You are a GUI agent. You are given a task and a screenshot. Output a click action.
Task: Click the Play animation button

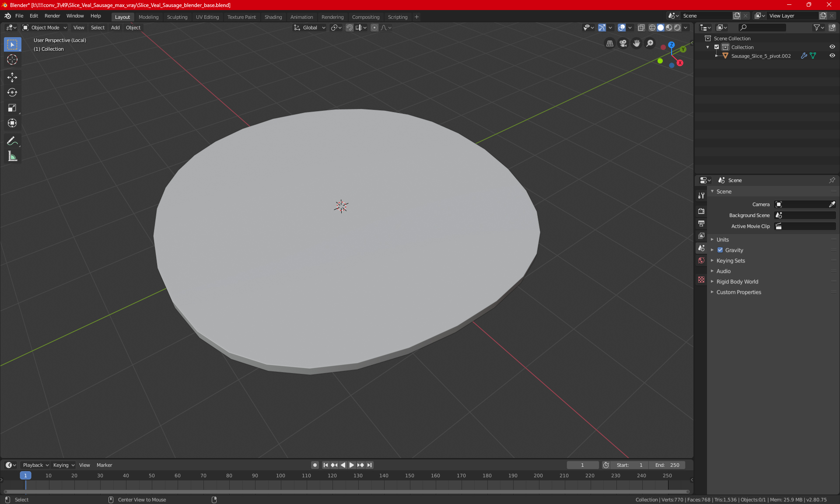click(x=351, y=465)
